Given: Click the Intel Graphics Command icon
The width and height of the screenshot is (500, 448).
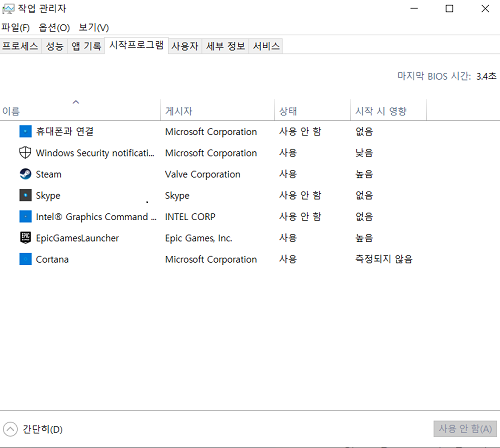Looking at the screenshot, I should [25, 217].
